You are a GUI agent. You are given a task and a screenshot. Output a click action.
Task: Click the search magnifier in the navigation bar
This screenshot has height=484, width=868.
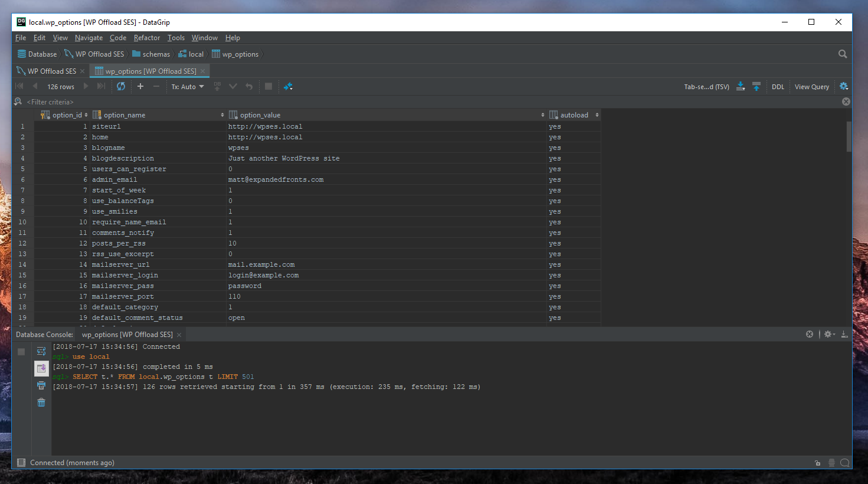843,54
